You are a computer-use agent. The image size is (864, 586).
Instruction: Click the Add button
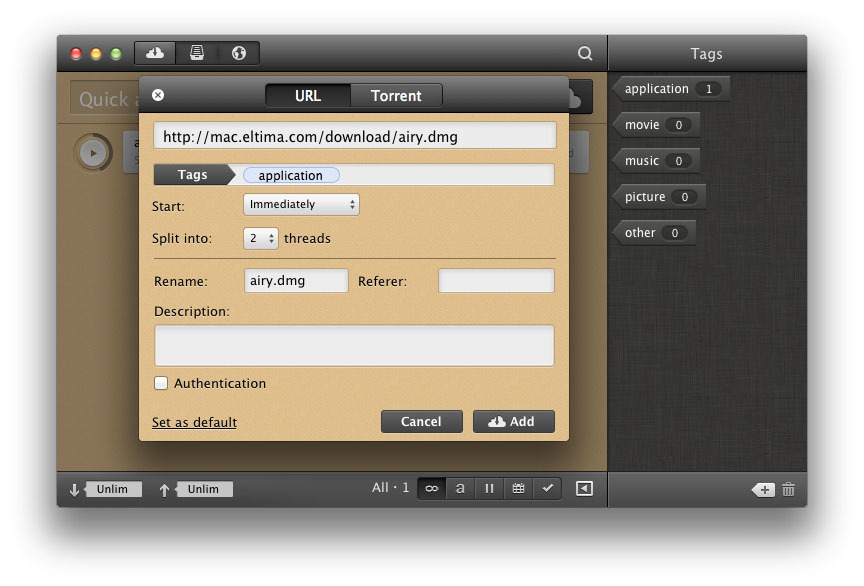click(x=513, y=421)
